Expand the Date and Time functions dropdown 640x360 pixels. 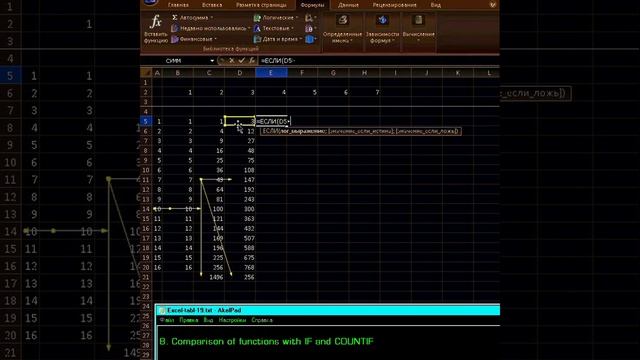coord(300,39)
